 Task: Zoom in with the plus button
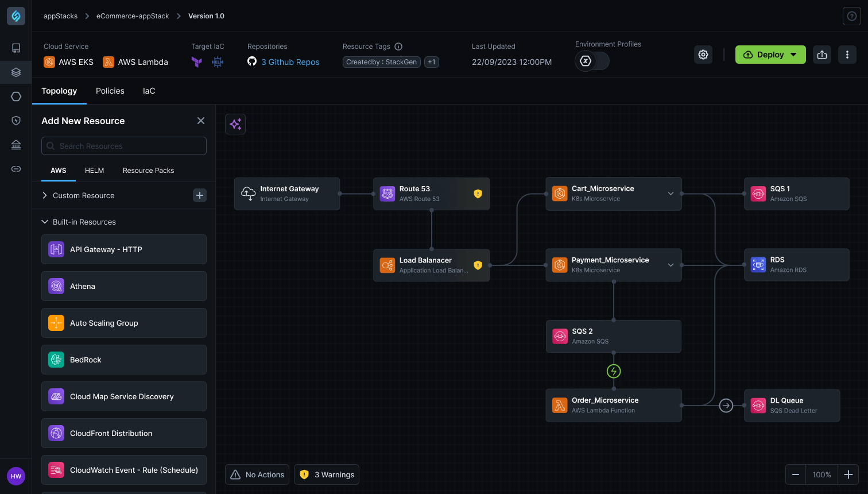click(848, 474)
